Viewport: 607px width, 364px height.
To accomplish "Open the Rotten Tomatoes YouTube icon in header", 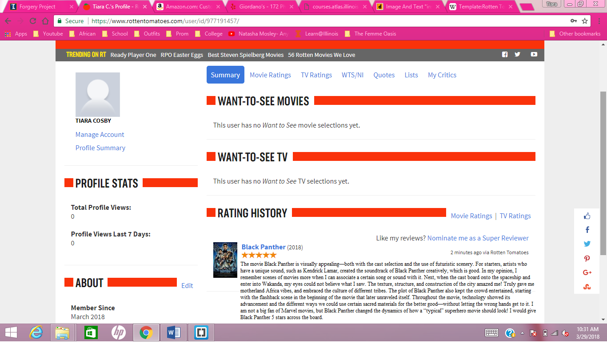I will [534, 54].
